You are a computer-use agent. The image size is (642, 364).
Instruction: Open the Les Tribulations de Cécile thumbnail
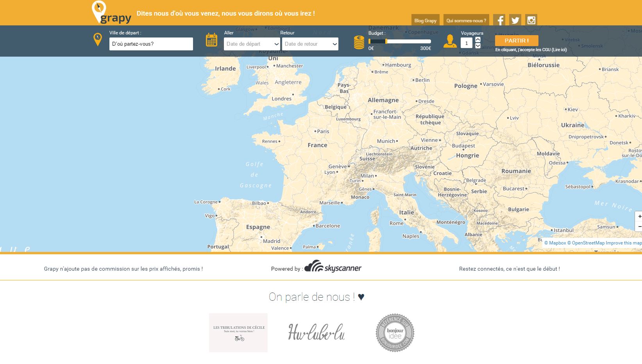point(238,333)
